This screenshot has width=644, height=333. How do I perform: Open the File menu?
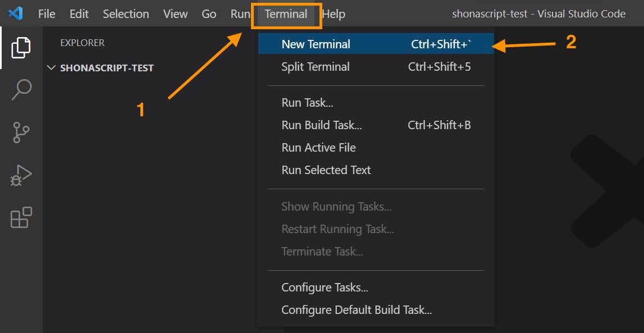coord(47,14)
